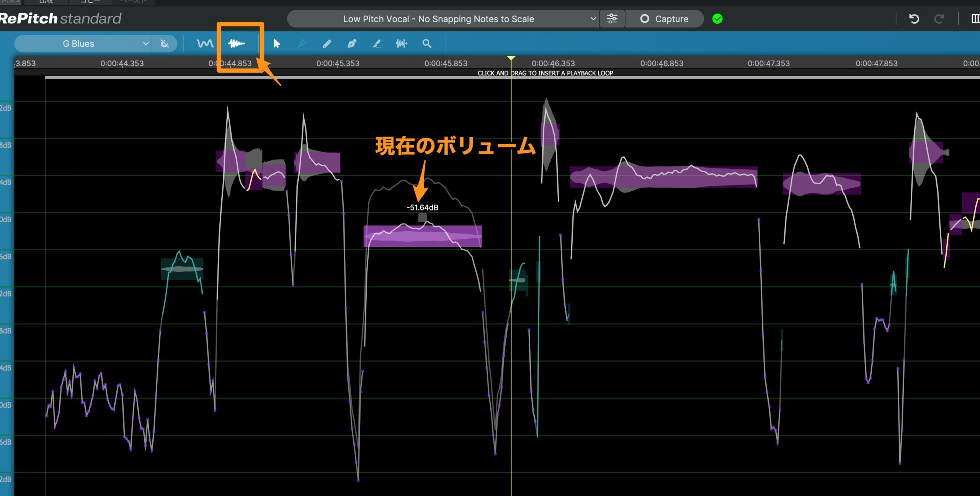Select the 比較 menu item

pos(45,2)
